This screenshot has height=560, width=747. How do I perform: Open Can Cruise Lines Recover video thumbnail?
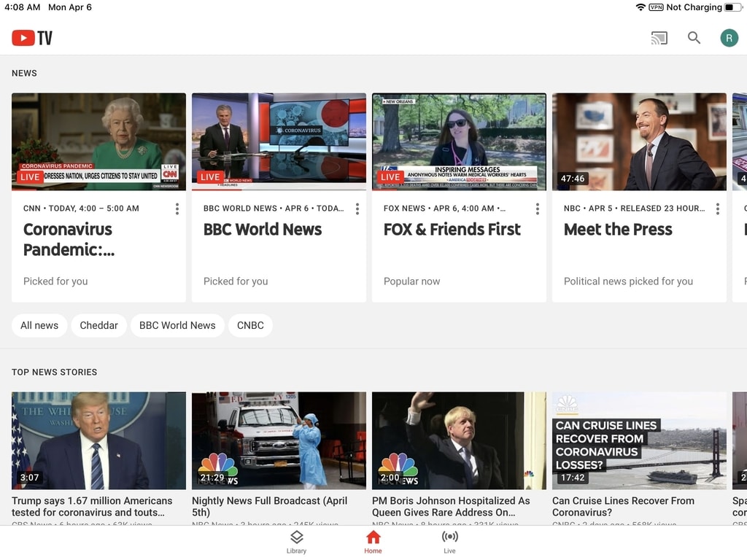tap(639, 440)
